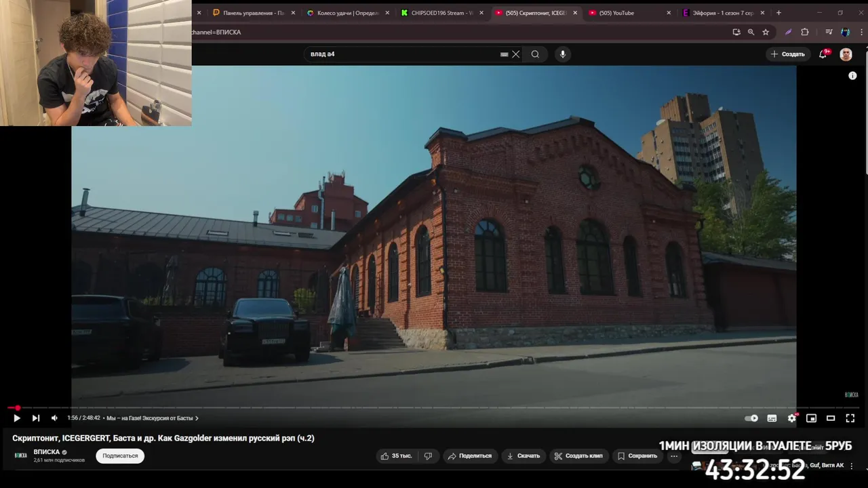The image size is (868, 488).
Task: Play the video with the play button
Action: point(17,418)
